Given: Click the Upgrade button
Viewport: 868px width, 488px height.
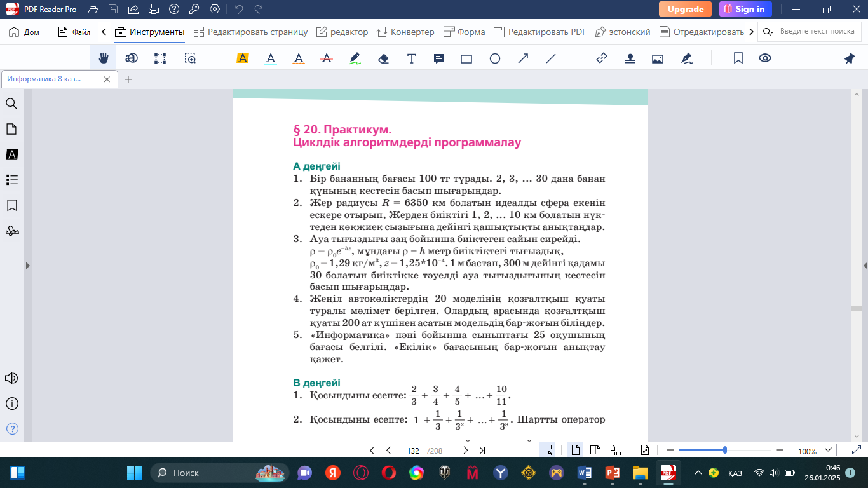Looking at the screenshot, I should click(685, 9).
